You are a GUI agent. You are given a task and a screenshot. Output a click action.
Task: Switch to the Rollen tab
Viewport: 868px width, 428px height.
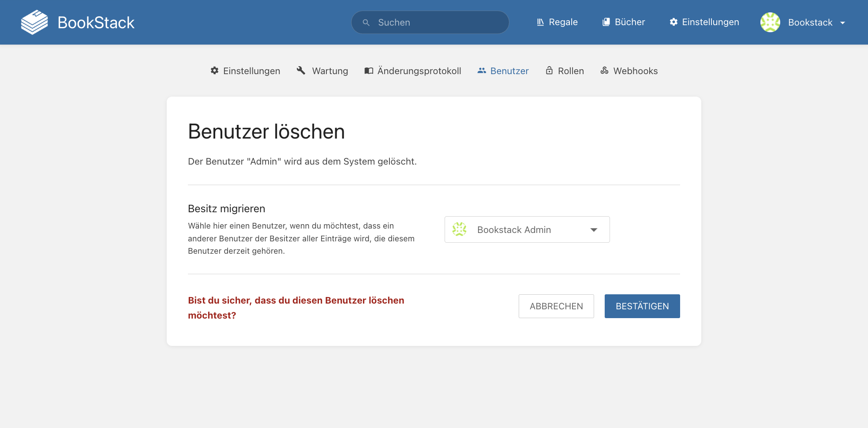tap(571, 71)
